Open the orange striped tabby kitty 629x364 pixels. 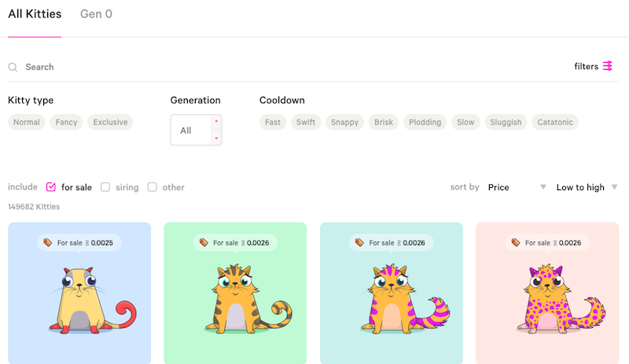[235, 293]
